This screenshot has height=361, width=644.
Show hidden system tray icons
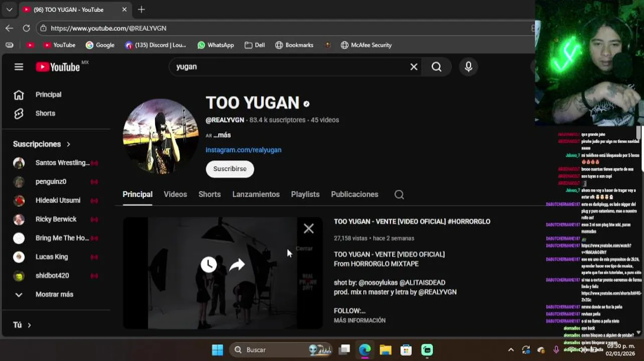coord(511,350)
